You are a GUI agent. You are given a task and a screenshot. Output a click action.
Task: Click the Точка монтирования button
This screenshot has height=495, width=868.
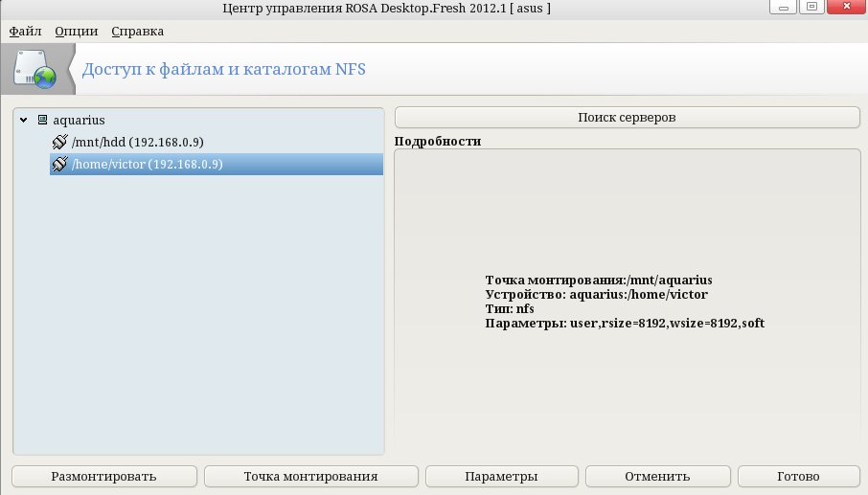[x=311, y=476]
